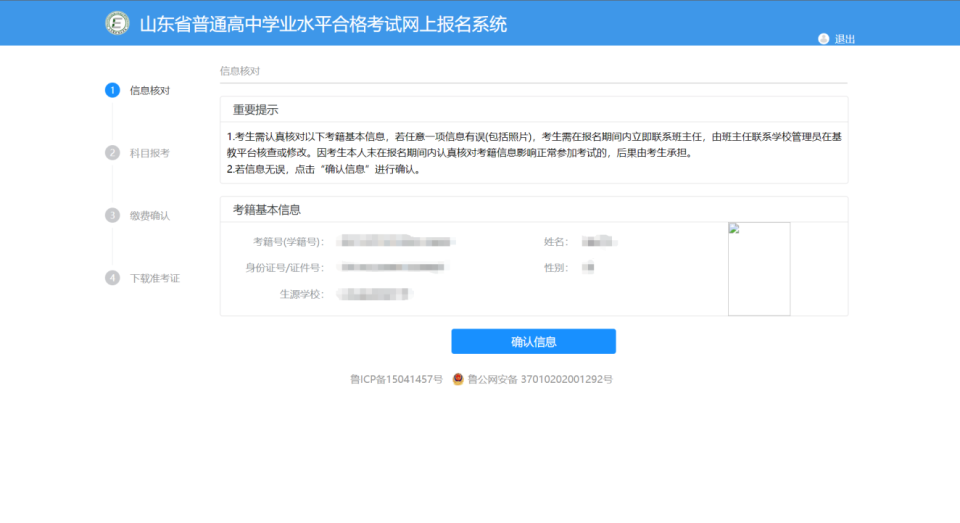The width and height of the screenshot is (960, 523).
Task: Click the step 1 circle for 信息核对
Action: pos(112,90)
